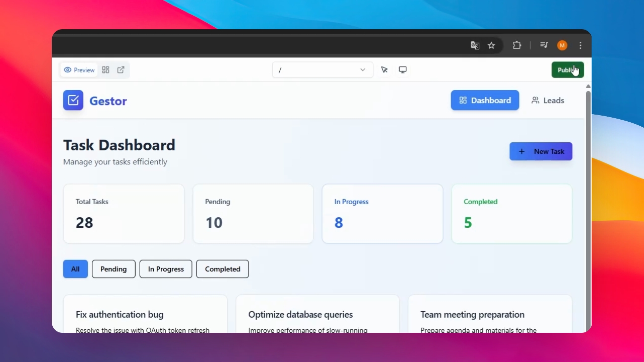
Task: Show All tasks filter
Action: [75, 269]
